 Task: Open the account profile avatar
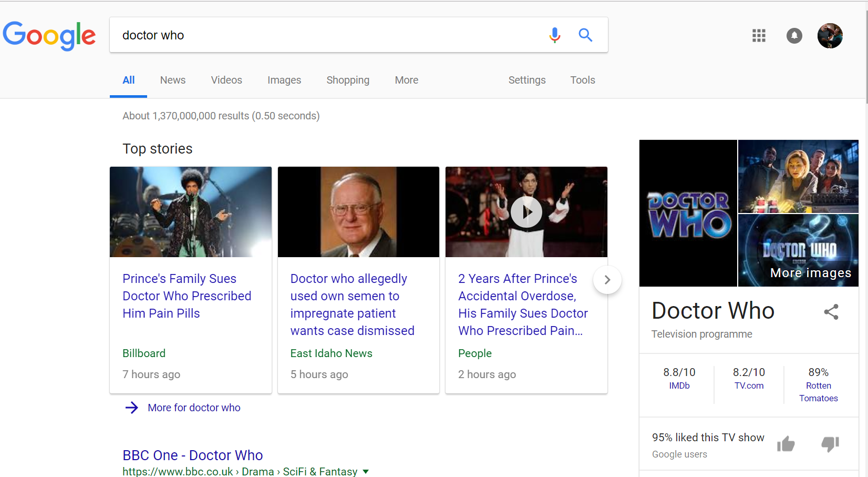pyautogui.click(x=830, y=36)
